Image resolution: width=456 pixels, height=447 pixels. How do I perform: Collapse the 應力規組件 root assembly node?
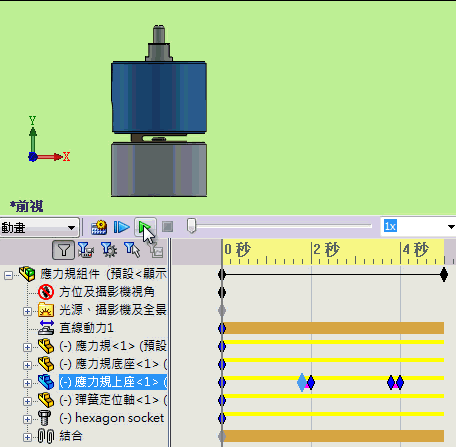coord(8,275)
